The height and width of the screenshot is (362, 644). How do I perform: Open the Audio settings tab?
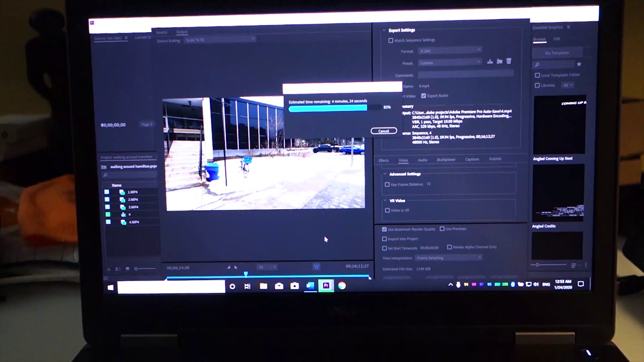(x=423, y=160)
